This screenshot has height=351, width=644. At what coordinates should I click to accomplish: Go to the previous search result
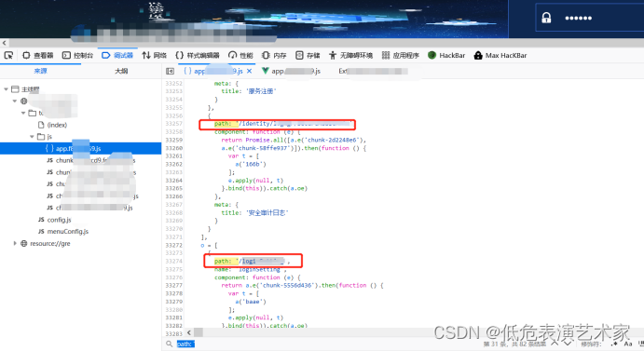point(555,344)
